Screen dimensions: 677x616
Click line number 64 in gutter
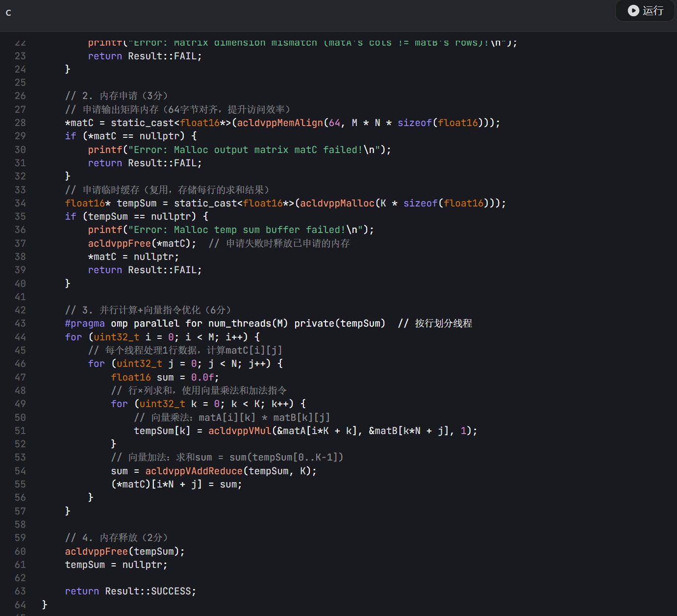pyautogui.click(x=20, y=605)
